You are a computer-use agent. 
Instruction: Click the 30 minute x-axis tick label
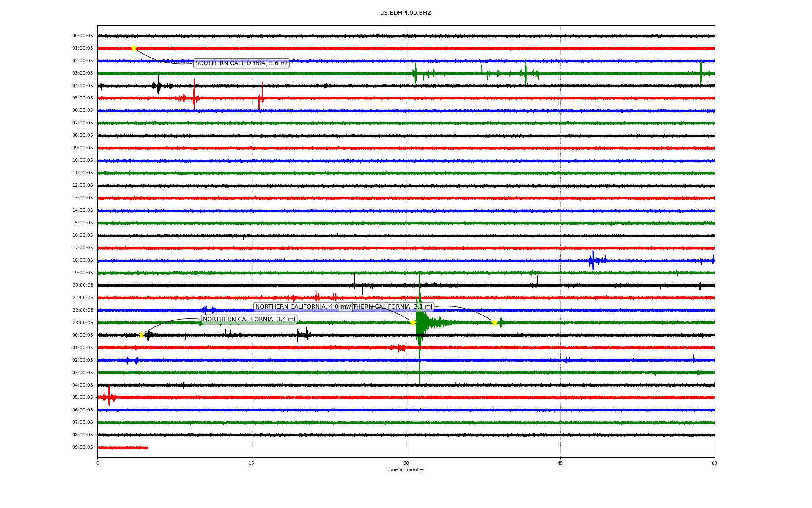tap(406, 464)
